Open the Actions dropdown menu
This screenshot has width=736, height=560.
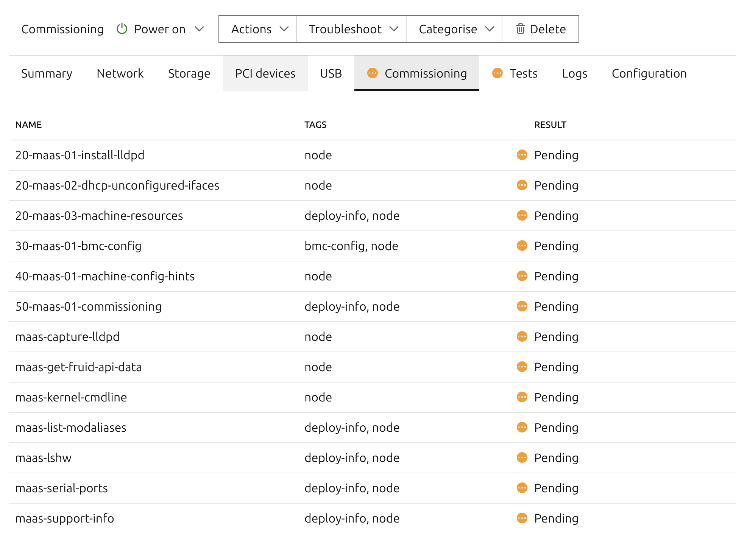tap(259, 29)
